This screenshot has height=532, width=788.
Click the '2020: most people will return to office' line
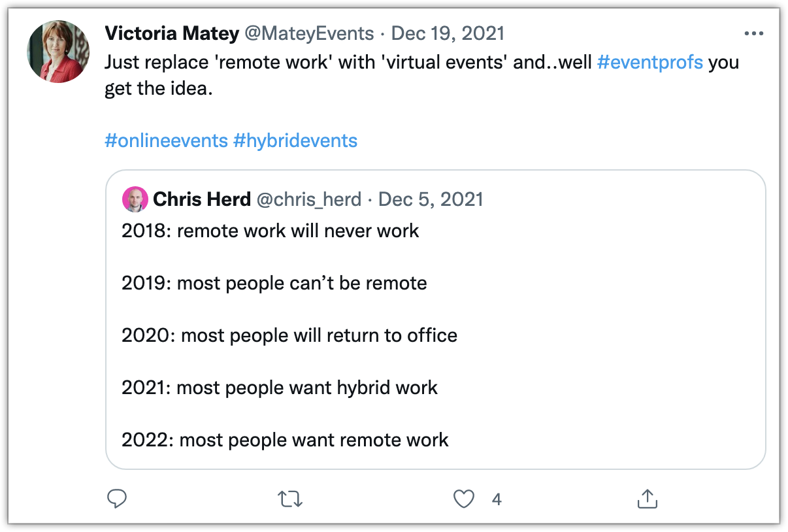pyautogui.click(x=289, y=335)
